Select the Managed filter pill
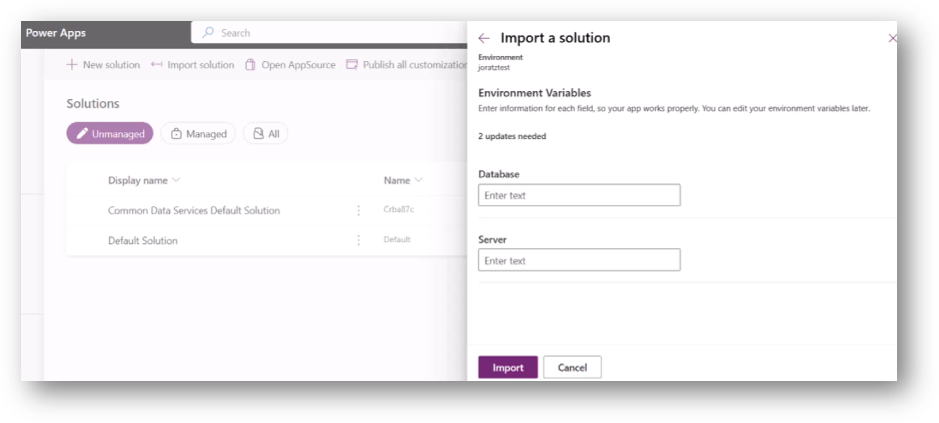 coord(198,134)
